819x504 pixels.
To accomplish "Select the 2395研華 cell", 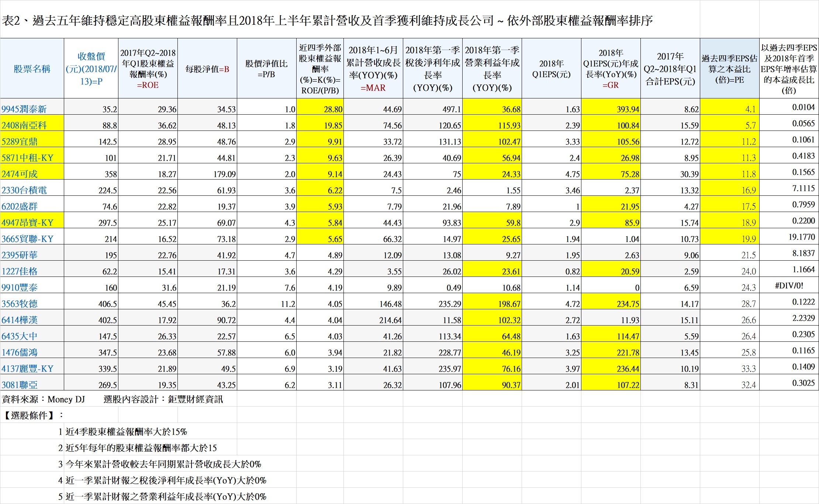I will [32, 253].
